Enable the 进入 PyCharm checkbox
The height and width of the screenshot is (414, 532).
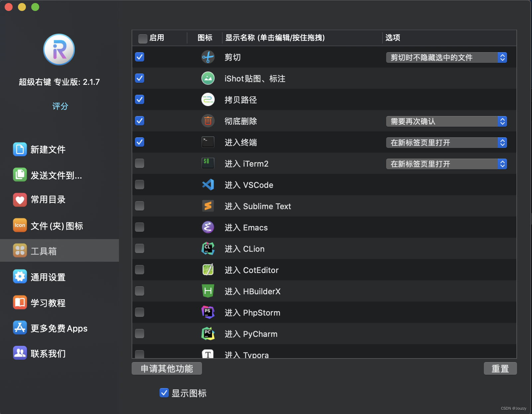[140, 334]
